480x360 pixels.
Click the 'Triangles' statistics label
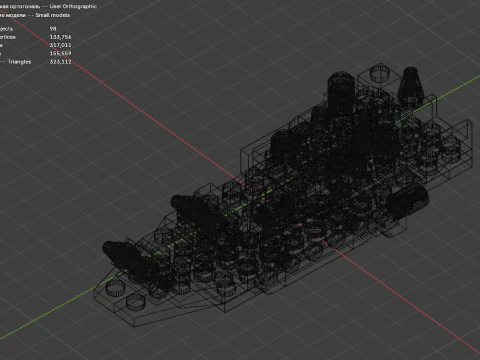coord(19,62)
